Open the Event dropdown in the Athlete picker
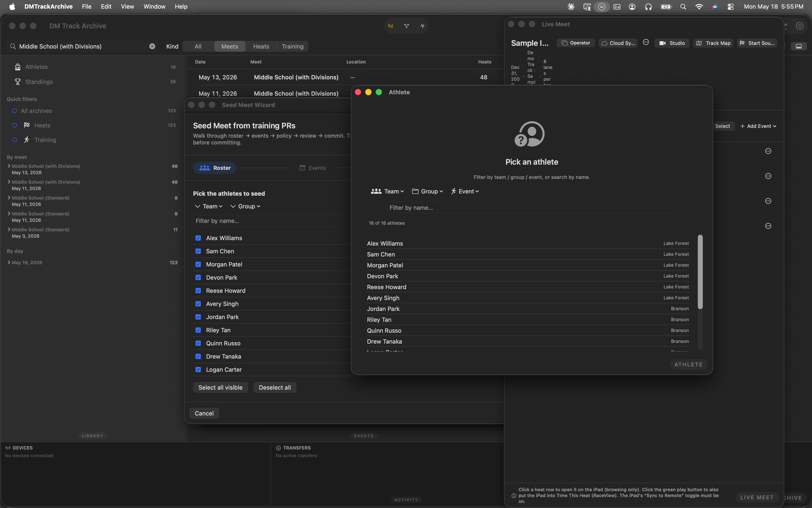Image resolution: width=812 pixels, height=508 pixels. click(465, 191)
